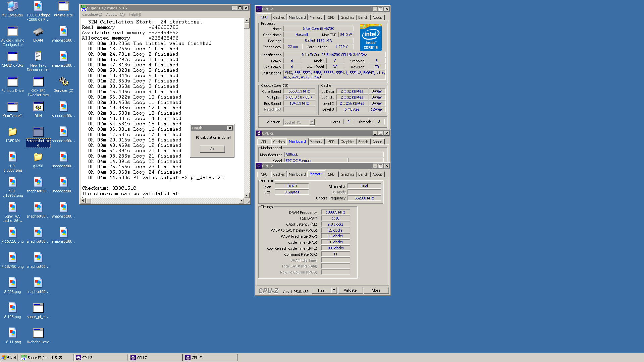Click Uncore Frequency value 5623.0 MHz
644x362 pixels.
[x=364, y=198]
